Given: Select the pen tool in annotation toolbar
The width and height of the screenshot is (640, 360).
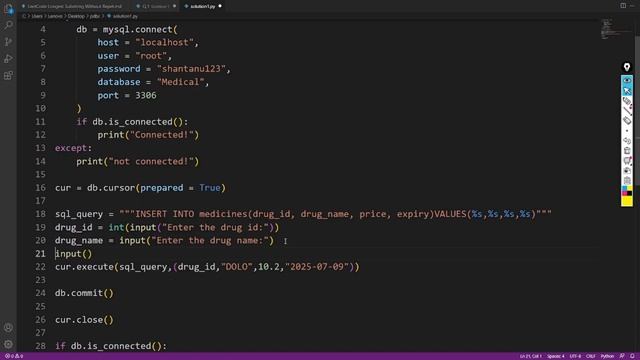Looking at the screenshot, I should pyautogui.click(x=627, y=101).
